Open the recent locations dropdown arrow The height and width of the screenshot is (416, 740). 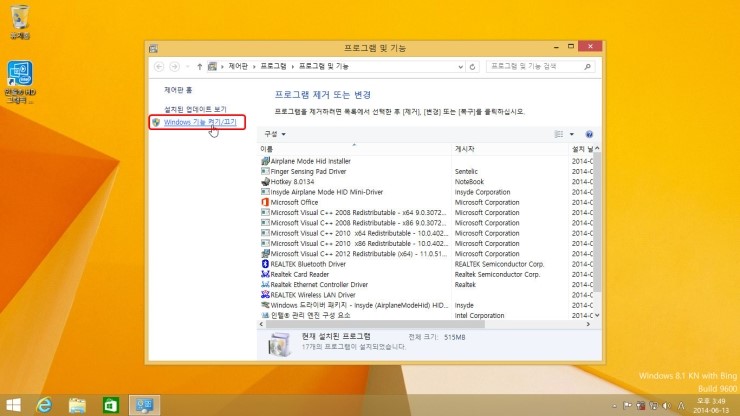[187, 67]
